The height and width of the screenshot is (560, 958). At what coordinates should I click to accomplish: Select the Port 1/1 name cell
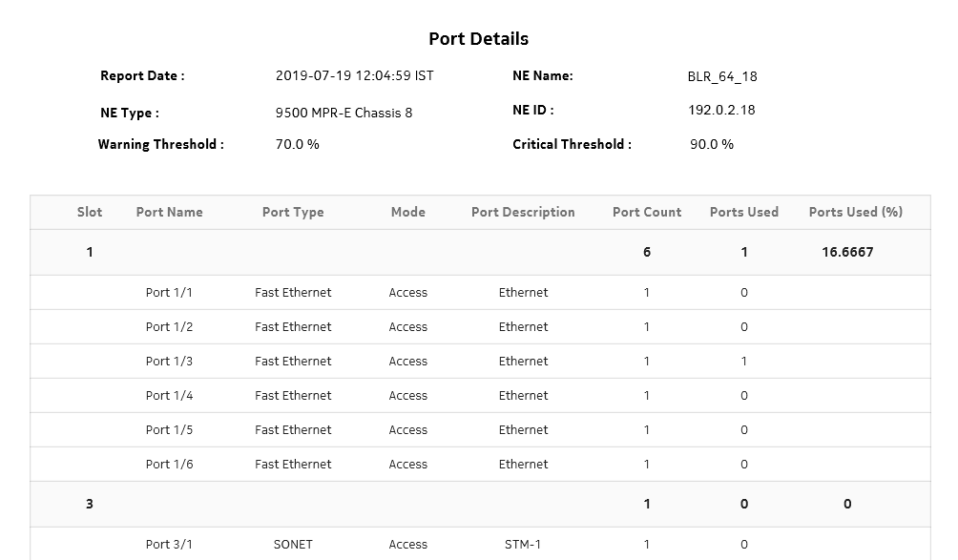coord(169,293)
